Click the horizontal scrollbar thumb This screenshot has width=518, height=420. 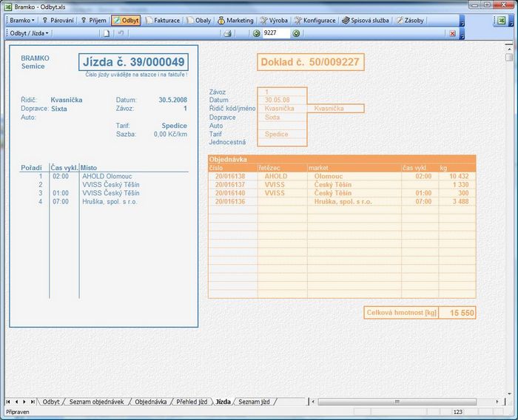[x=397, y=402]
